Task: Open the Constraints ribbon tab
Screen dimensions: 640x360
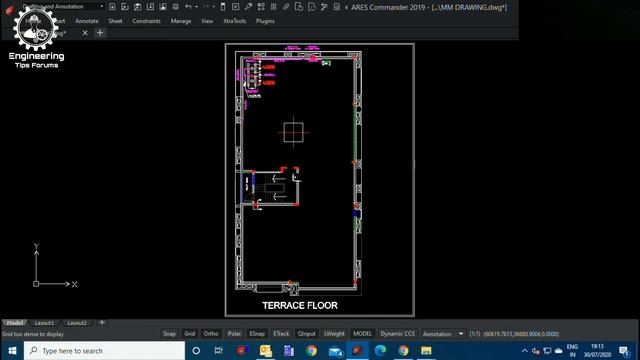Action: coord(146,21)
